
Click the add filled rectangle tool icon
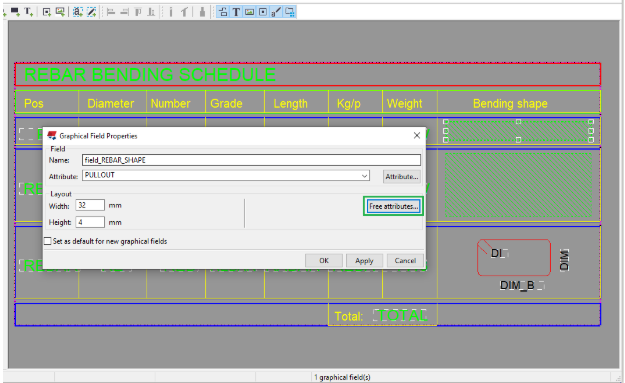[15, 12]
